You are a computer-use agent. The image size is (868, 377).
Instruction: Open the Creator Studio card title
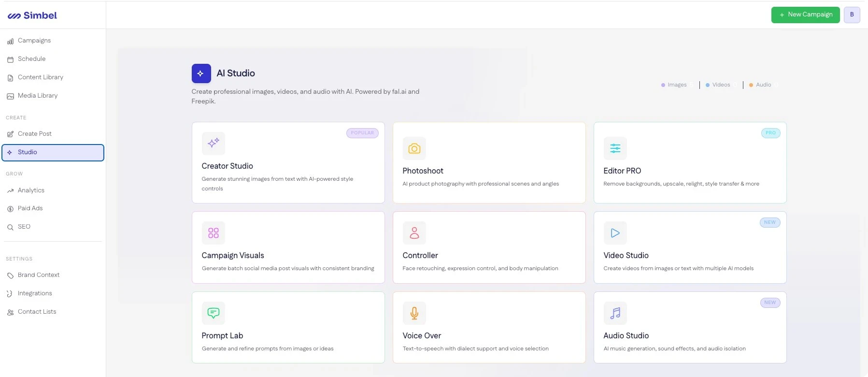[x=228, y=166]
